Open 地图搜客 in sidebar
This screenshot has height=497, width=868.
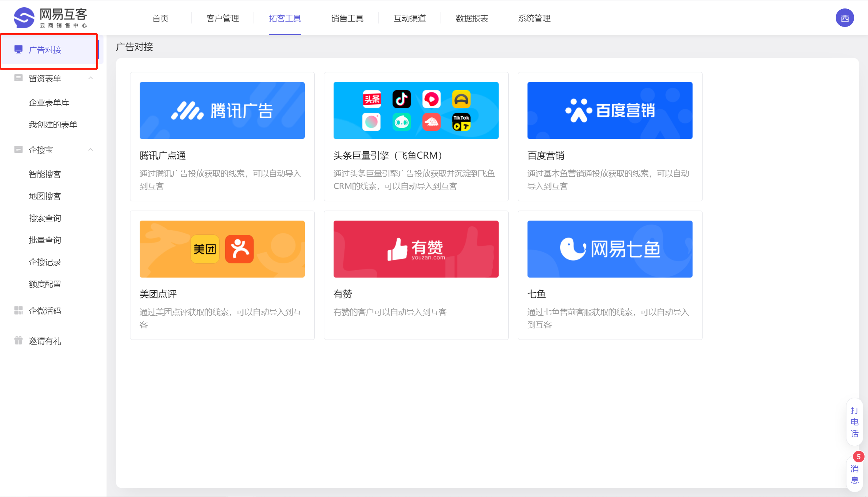[45, 196]
